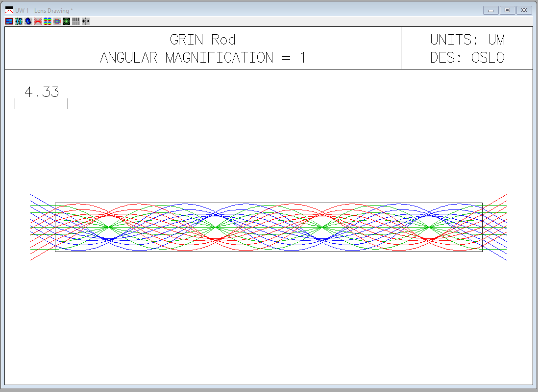Click the double-arrow slider-wheel icon
This screenshot has height=392, width=538.
point(86,21)
